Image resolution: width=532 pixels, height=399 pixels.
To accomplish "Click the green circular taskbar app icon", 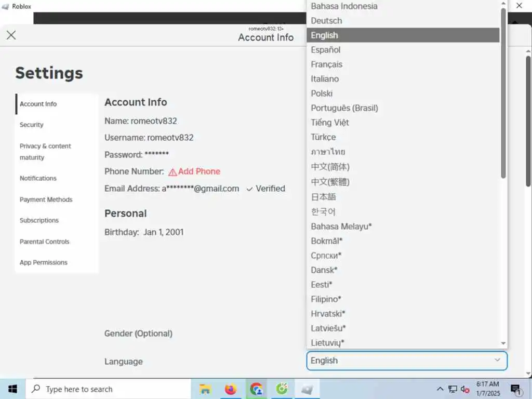I will point(282,389).
